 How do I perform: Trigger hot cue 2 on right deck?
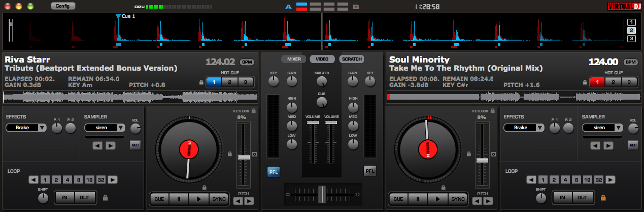coord(614,82)
